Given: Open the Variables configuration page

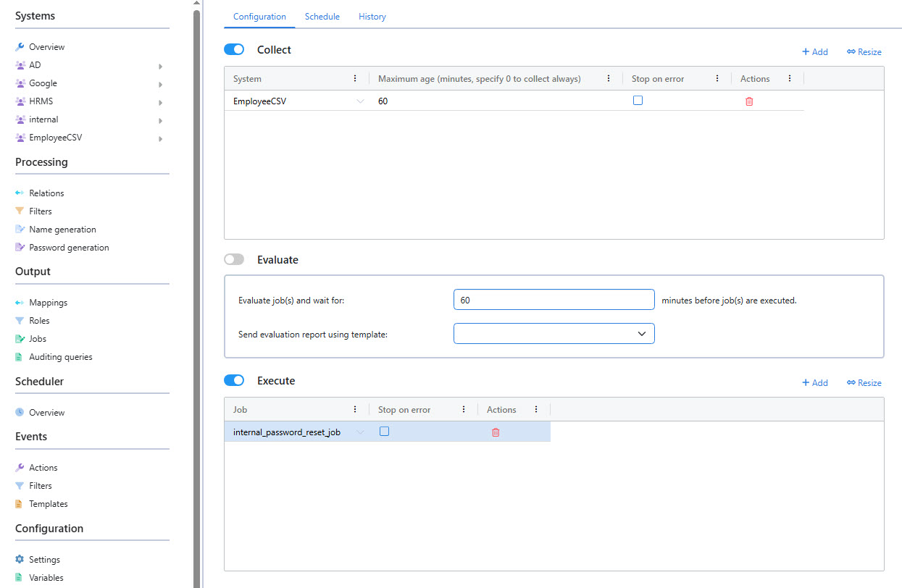Looking at the screenshot, I should (45, 577).
